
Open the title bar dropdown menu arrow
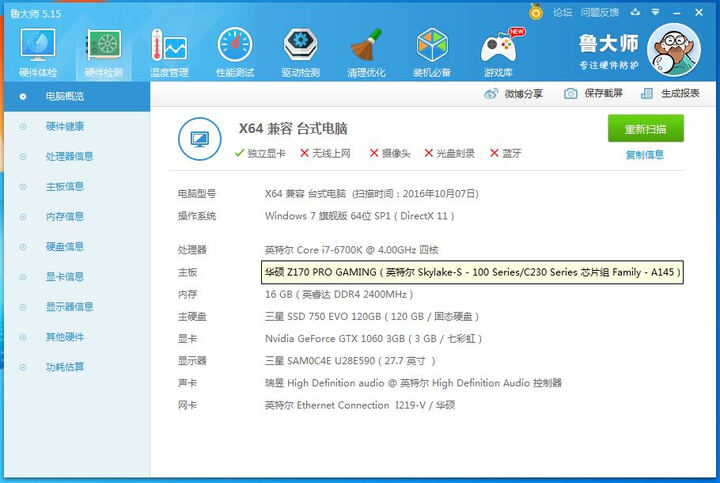tap(656, 12)
